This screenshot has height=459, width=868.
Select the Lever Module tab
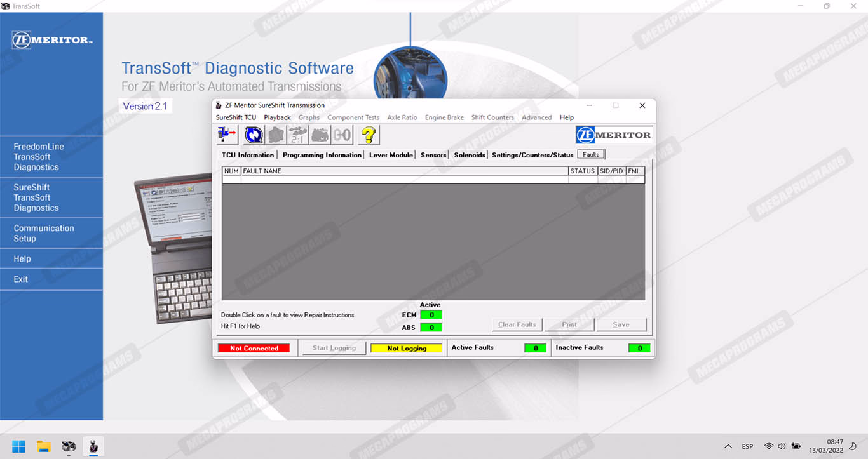(391, 155)
